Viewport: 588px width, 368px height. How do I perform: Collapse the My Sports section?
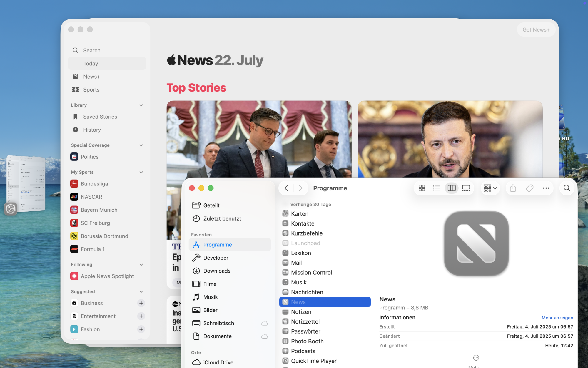click(141, 172)
